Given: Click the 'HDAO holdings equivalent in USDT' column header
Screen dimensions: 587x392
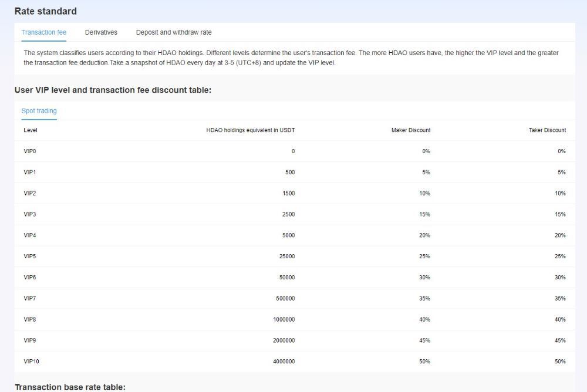Looking at the screenshot, I should click(x=251, y=130).
